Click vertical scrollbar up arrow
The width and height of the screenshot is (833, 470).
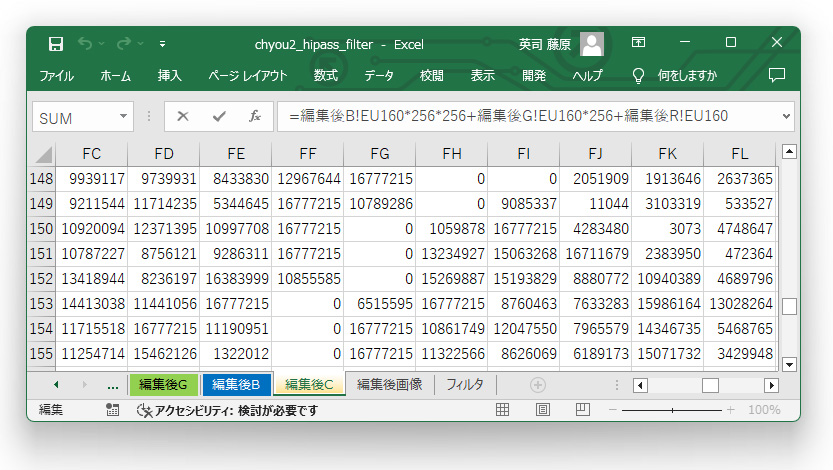[x=789, y=152]
